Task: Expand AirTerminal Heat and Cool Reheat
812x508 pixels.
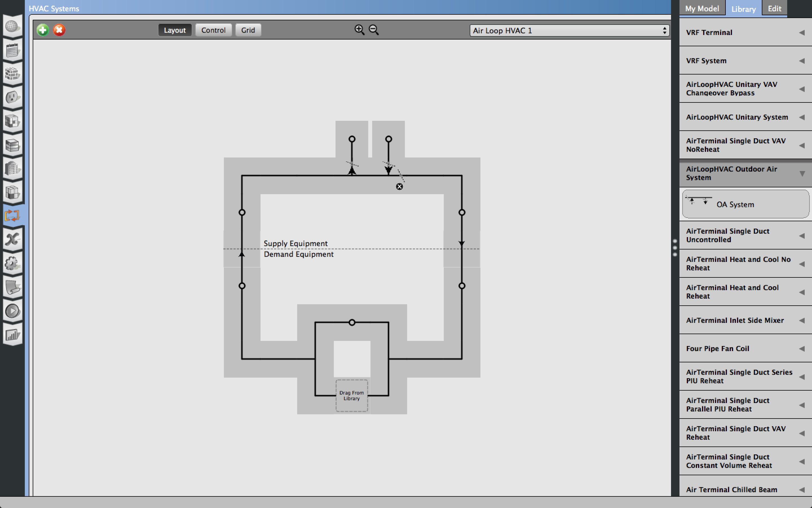Action: pyautogui.click(x=745, y=292)
